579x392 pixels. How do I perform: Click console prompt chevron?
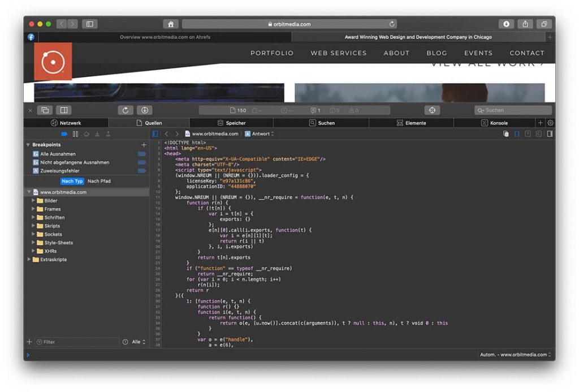tap(28, 355)
